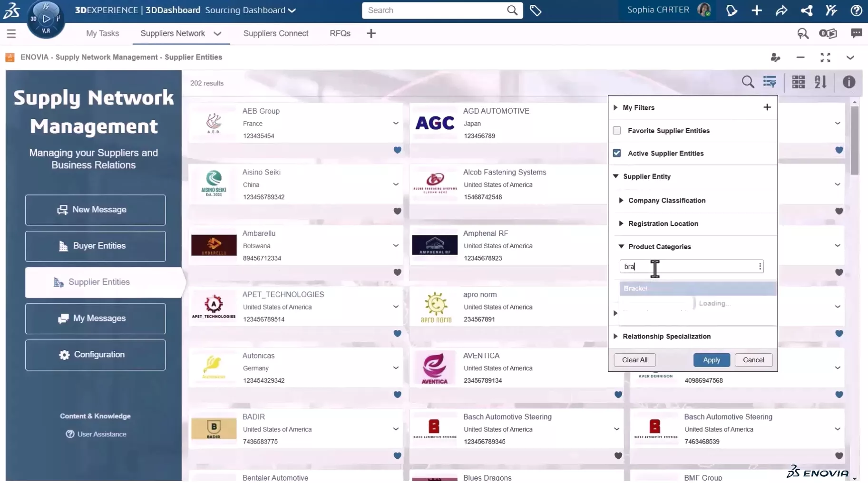
Task: Toggle favorite heart for APET_TECHNOLOGIES
Action: click(x=398, y=333)
